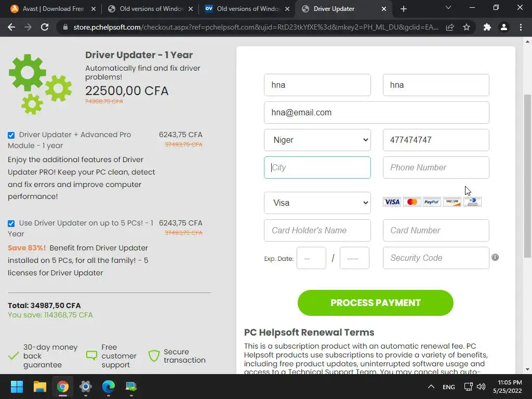Click the PROCESS PAYMENT button

(x=375, y=303)
